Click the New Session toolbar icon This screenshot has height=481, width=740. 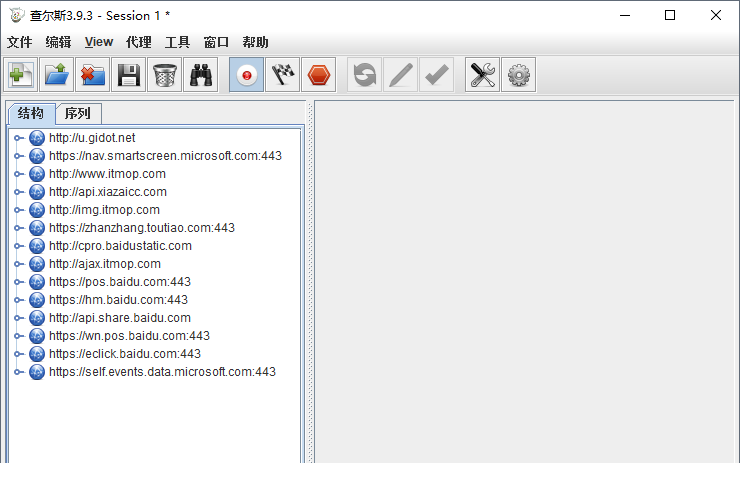tap(21, 75)
